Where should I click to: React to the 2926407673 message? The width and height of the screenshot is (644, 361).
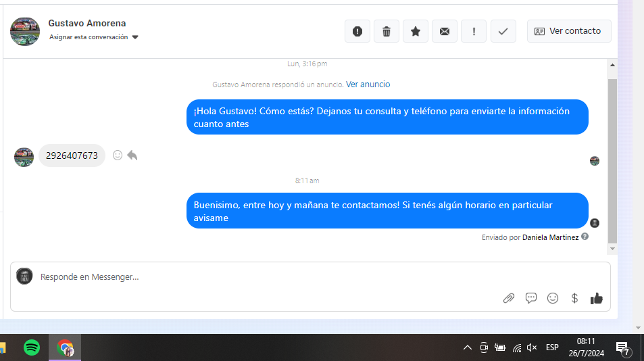[118, 155]
